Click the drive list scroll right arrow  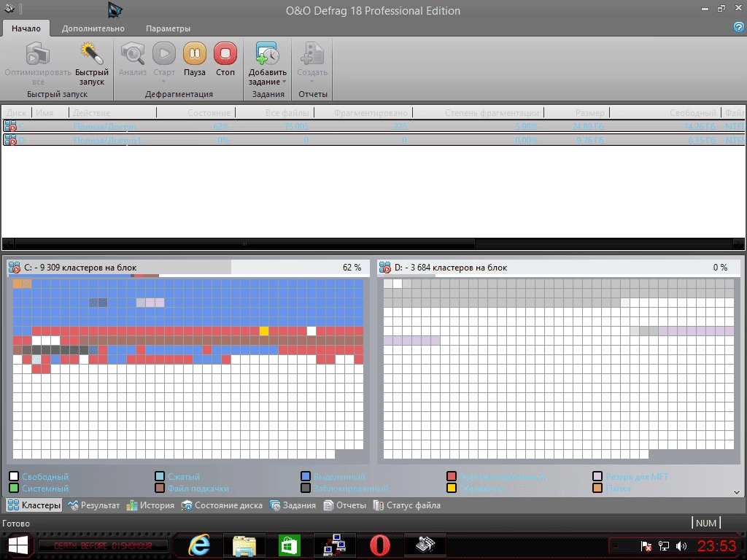pos(738,244)
